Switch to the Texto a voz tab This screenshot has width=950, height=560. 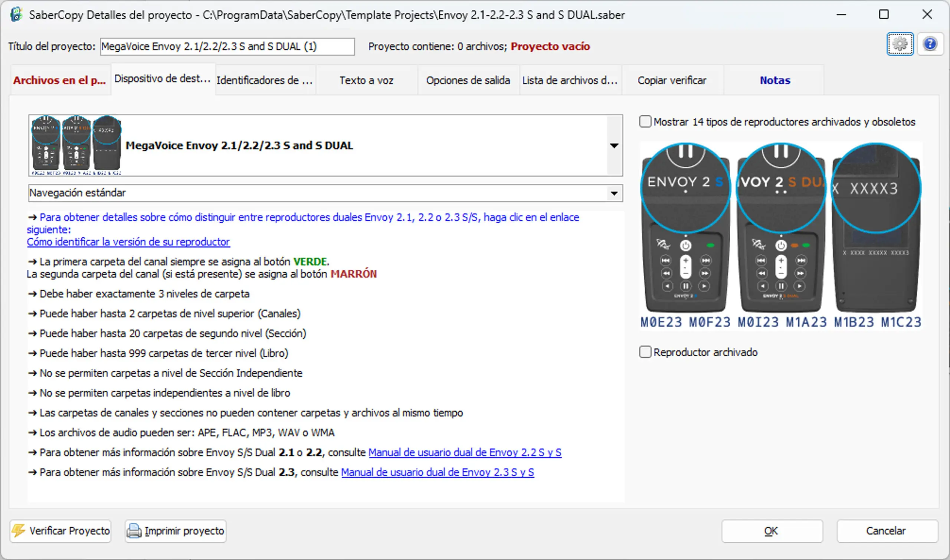click(366, 81)
